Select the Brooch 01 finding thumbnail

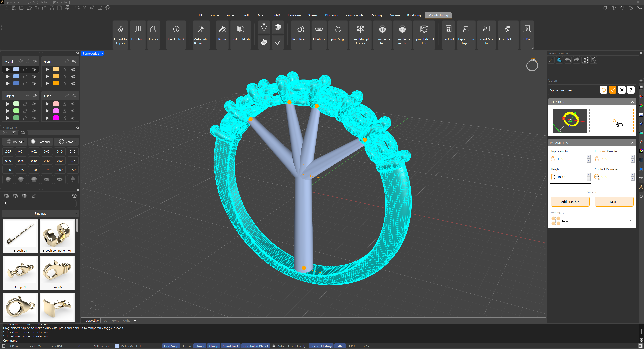[x=20, y=236]
